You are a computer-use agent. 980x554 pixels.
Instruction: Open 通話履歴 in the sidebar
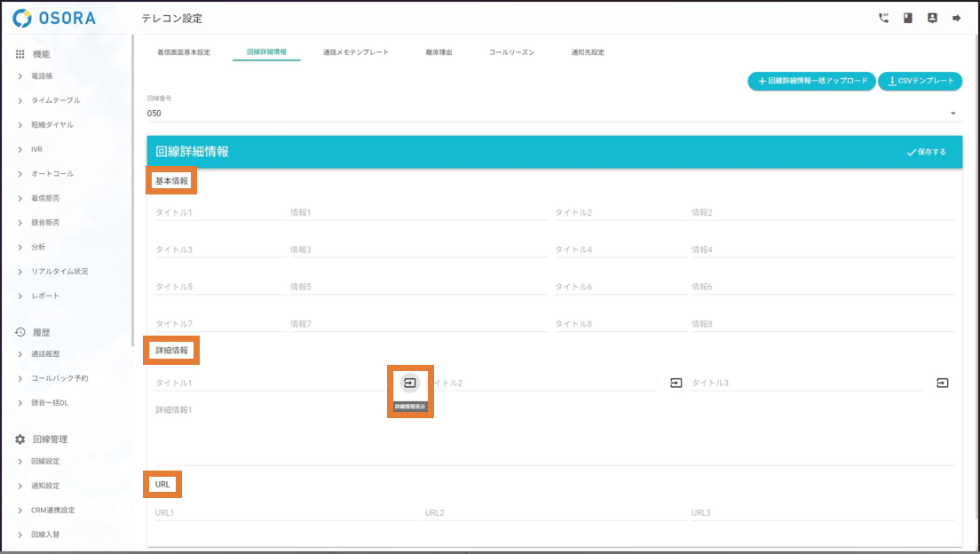(x=45, y=353)
